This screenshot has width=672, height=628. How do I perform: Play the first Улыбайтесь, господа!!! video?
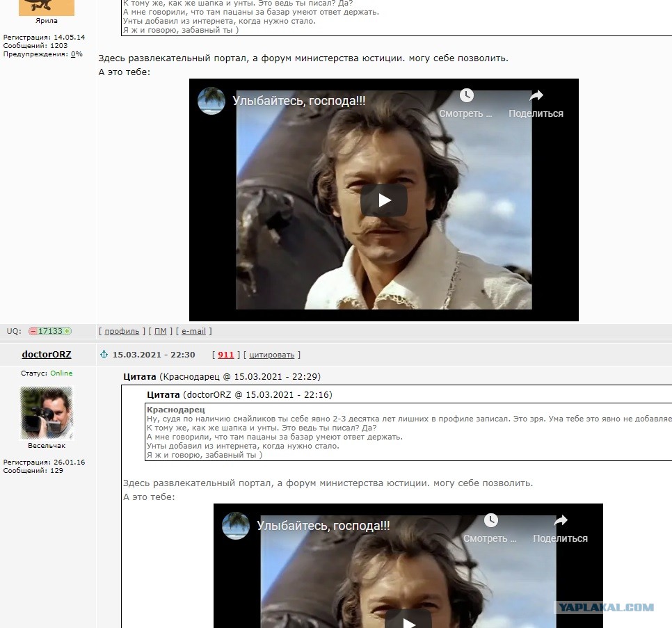point(383,200)
